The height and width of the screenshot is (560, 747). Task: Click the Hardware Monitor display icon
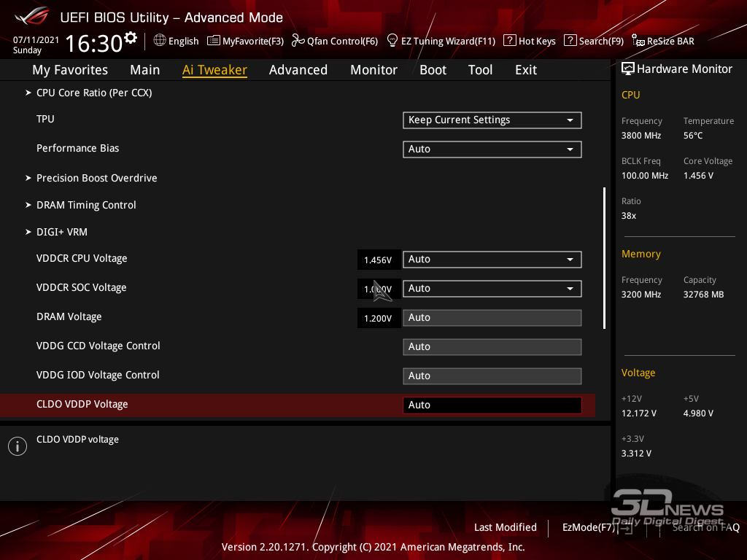tap(628, 69)
